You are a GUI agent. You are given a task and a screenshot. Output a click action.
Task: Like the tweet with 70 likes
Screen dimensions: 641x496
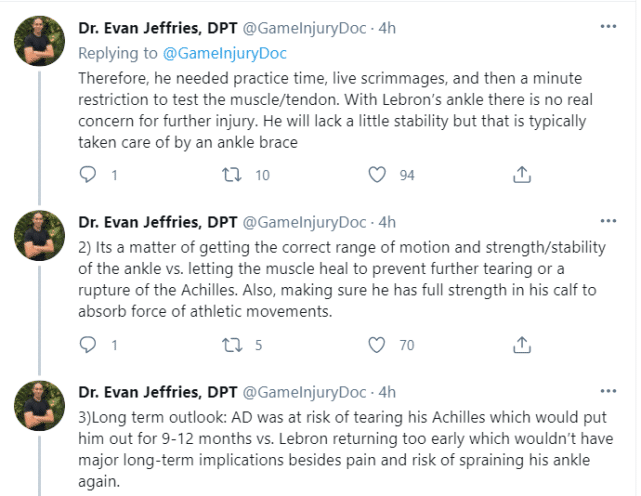coord(377,346)
